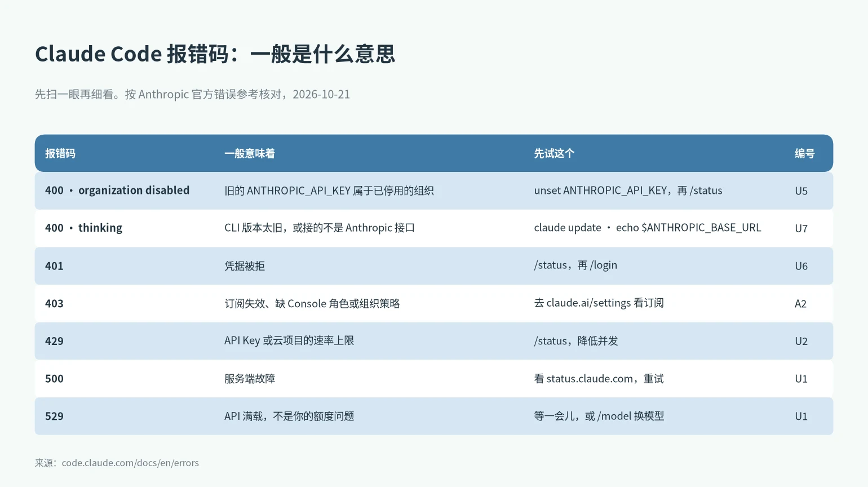Click the "U2" number cell
Viewport: 868px width, 487px height.
pos(801,341)
